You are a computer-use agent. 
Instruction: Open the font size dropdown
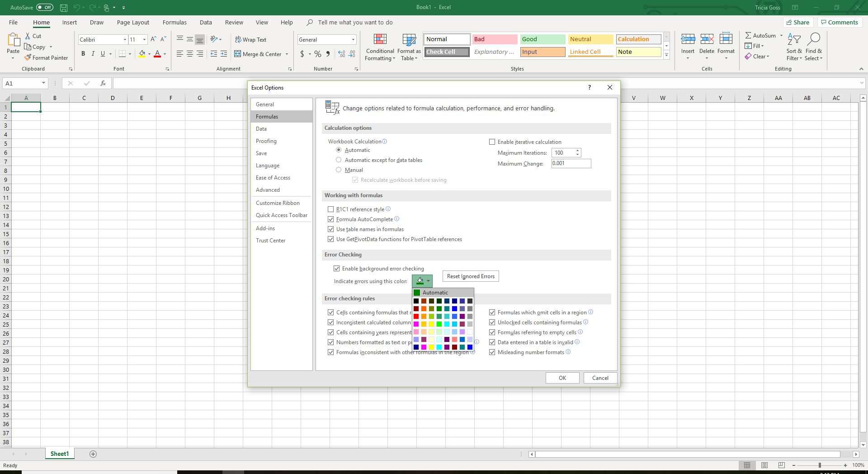(x=144, y=40)
